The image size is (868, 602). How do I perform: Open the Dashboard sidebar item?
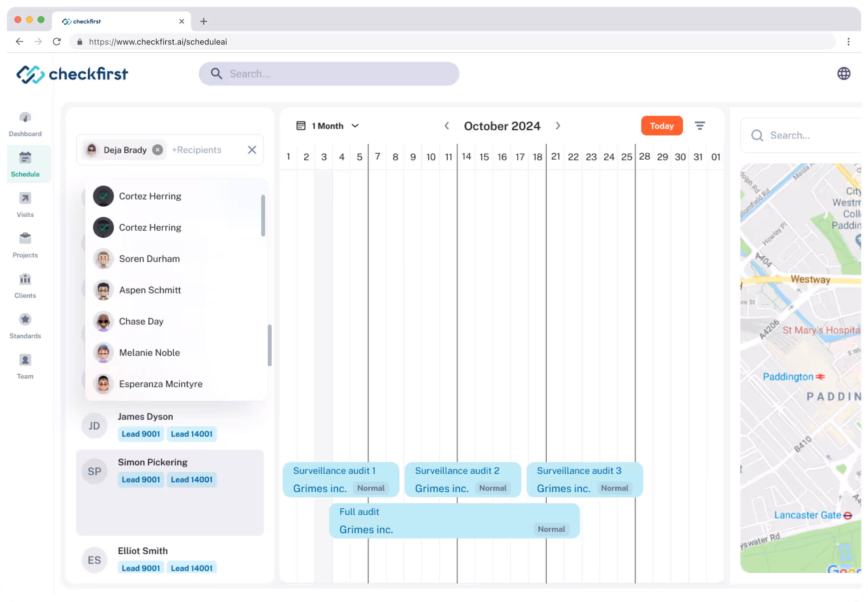25,124
